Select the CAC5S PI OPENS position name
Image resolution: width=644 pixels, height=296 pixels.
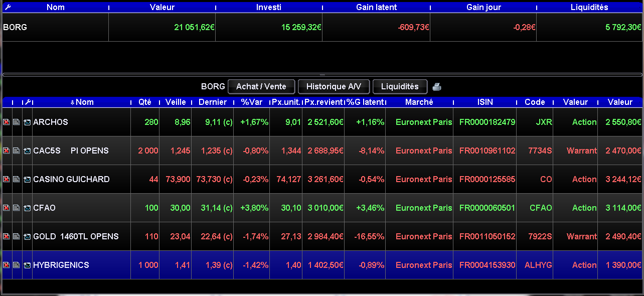71,151
